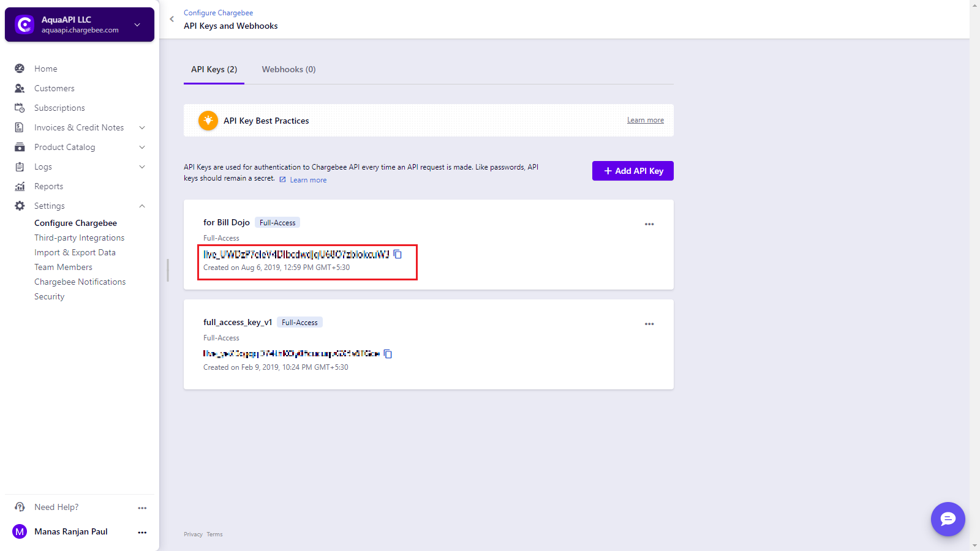
Task: Click the Manas Ranjan Paul avatar
Action: (20, 531)
